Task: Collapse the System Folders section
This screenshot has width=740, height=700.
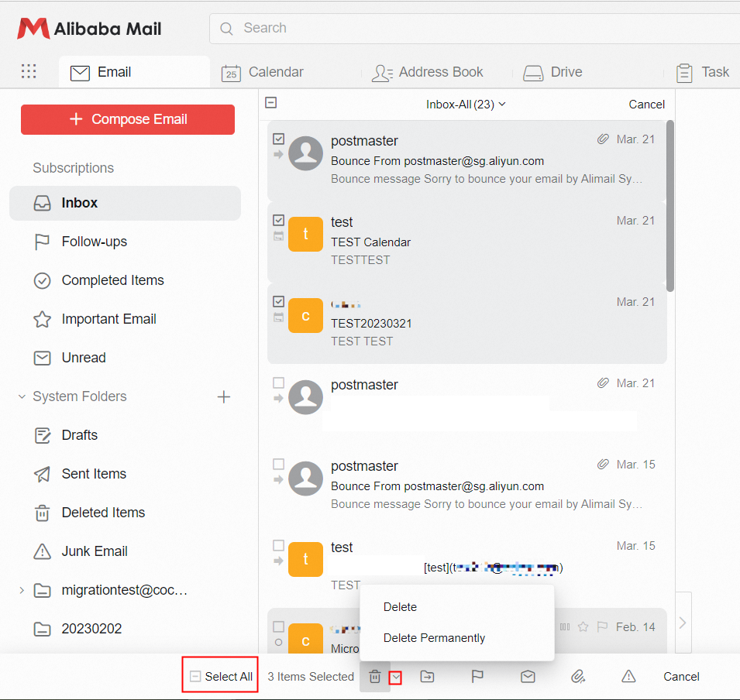Action: pyautogui.click(x=22, y=396)
